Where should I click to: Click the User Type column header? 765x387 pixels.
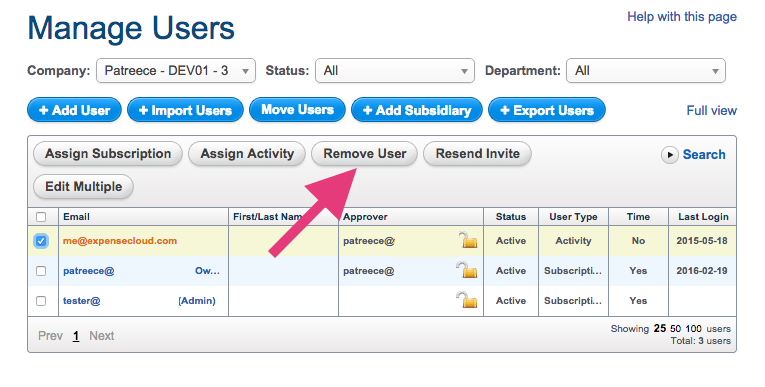(x=573, y=217)
